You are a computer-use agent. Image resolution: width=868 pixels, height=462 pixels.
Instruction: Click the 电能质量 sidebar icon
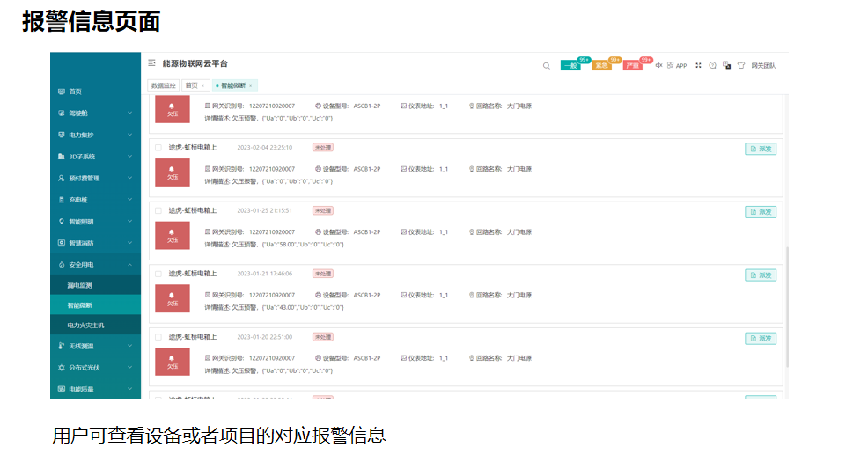62,389
